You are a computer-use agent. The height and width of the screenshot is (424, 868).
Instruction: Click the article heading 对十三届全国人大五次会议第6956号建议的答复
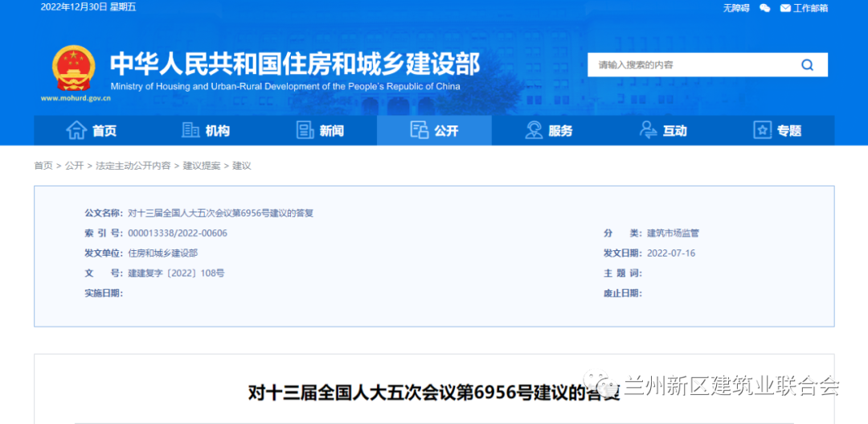(x=433, y=393)
